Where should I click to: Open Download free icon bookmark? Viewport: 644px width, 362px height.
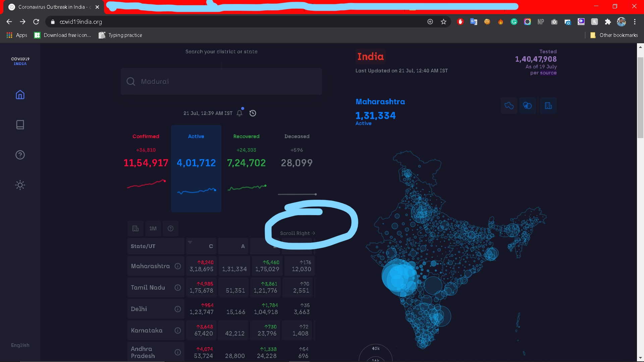tap(63, 35)
